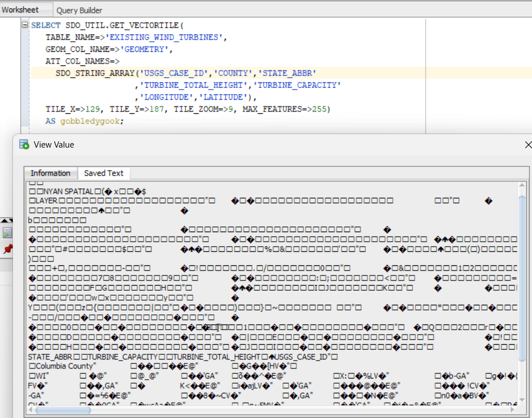The width and height of the screenshot is (532, 418).
Task: Click the 'EXISTING_WIND_TURBINES' string literal
Action: coord(164,37)
